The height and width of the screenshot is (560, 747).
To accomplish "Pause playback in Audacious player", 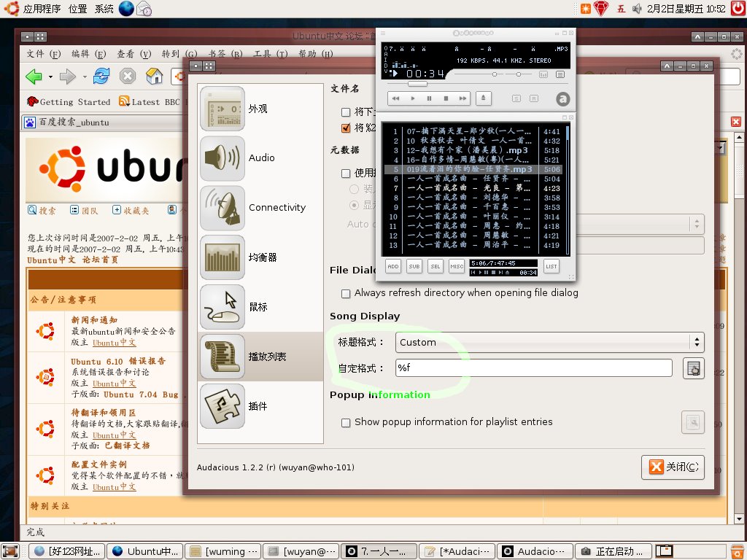I will (429, 98).
